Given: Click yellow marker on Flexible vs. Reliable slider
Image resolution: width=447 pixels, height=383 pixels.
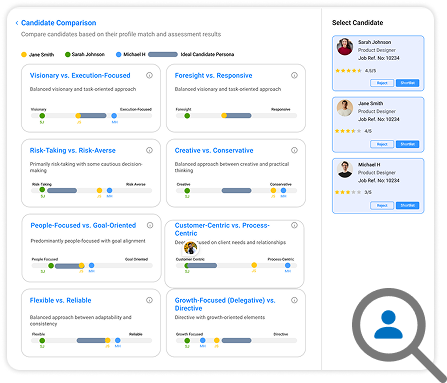Looking at the screenshot, I should [x=107, y=340].
